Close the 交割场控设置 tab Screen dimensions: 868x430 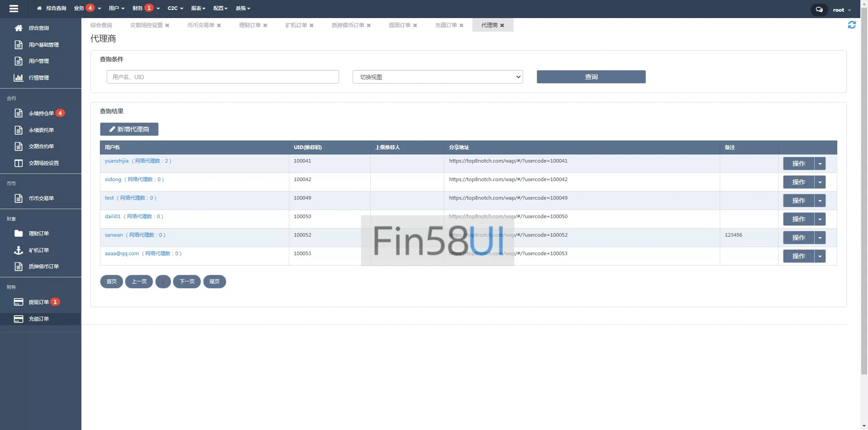[x=167, y=25]
